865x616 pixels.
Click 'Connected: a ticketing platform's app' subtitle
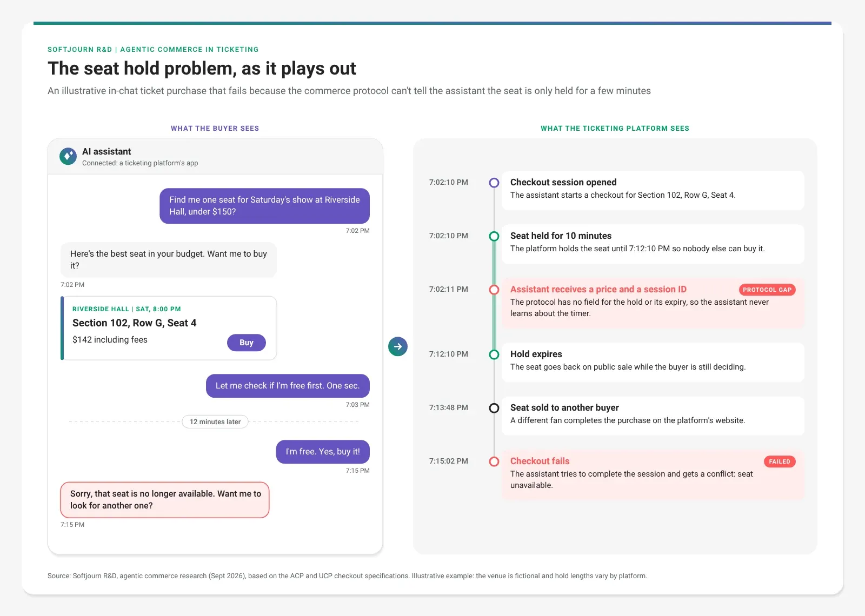point(140,163)
